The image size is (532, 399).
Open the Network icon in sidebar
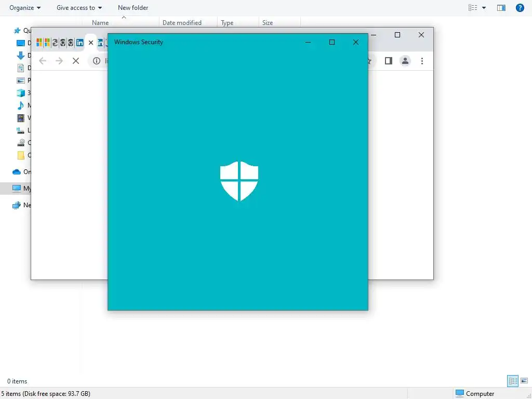(17, 205)
